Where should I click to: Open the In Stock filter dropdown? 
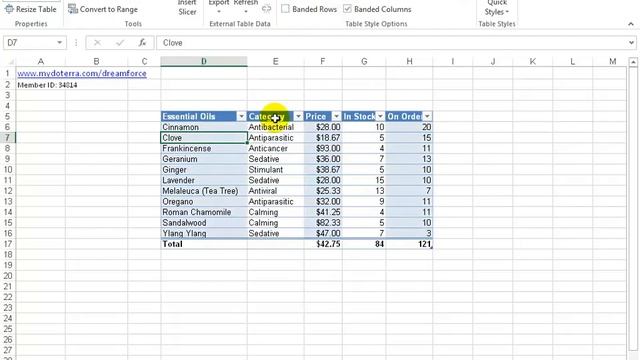point(380,116)
